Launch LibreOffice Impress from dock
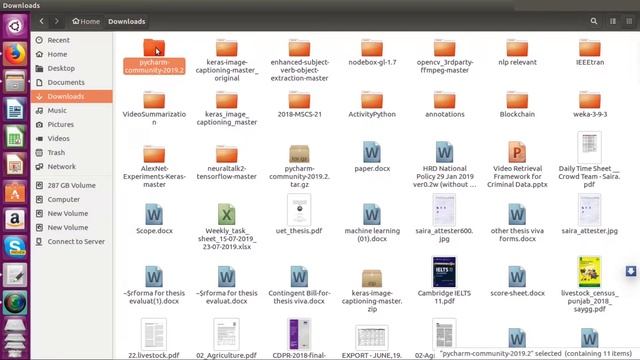 15,165
